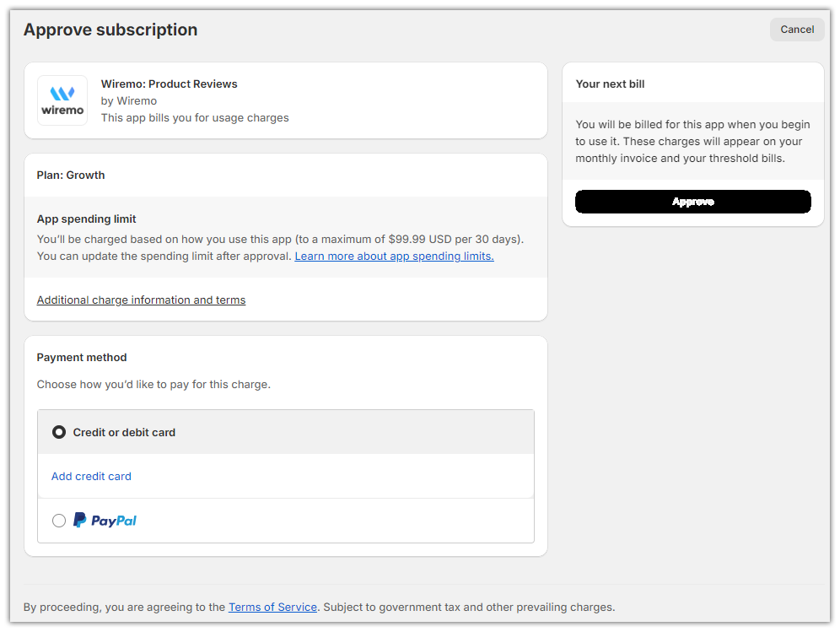Screen dimensions: 840x632
Task: Select Credit or debit card radio button
Action: [x=59, y=432]
